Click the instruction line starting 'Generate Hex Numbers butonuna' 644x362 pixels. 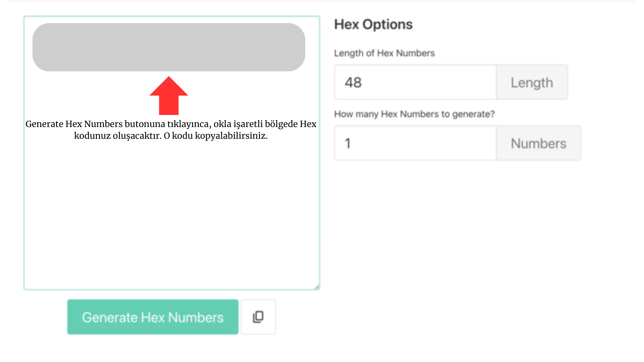(x=171, y=124)
